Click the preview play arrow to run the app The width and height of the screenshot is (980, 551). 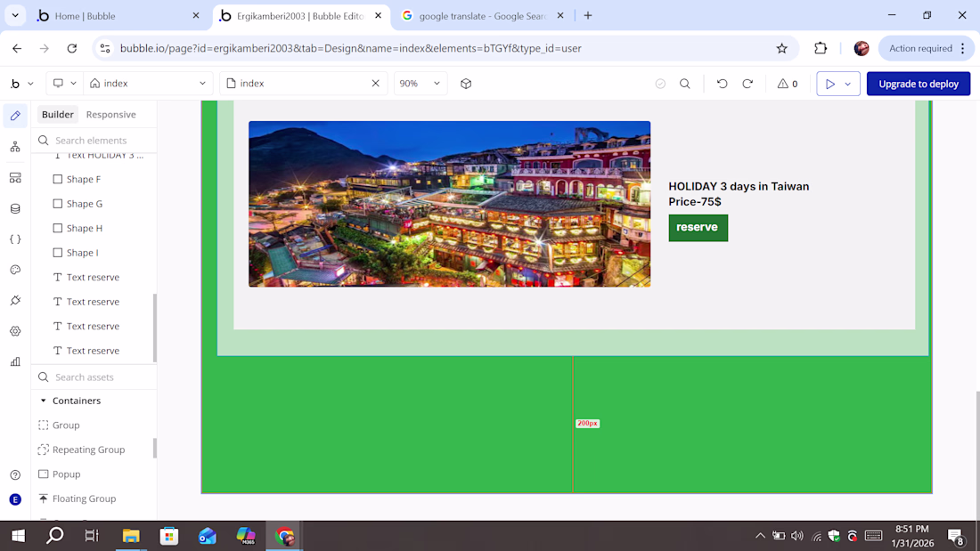(x=830, y=83)
